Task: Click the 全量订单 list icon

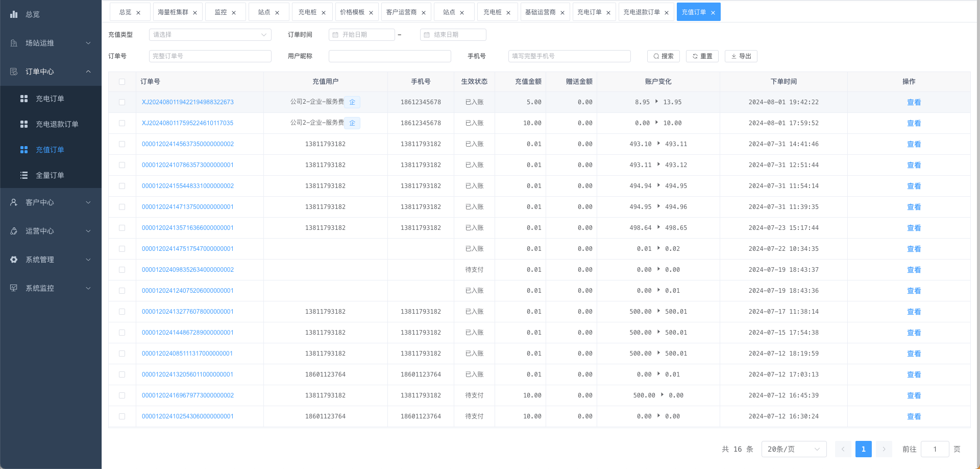Action: click(24, 175)
